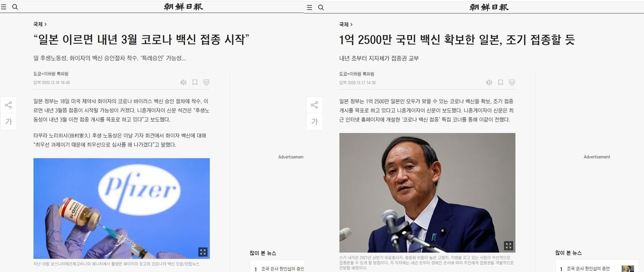Viewport: 644px width, 272px height.
Task: Bookmark the right 1억 2500만 article
Action: click(x=501, y=82)
